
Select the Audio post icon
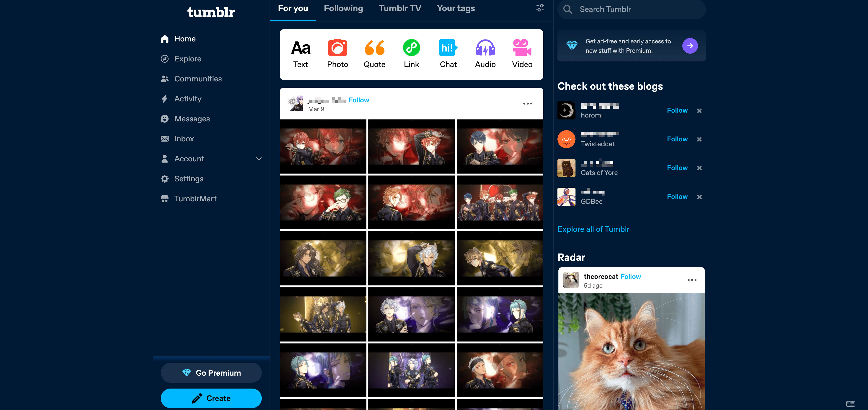tap(485, 48)
